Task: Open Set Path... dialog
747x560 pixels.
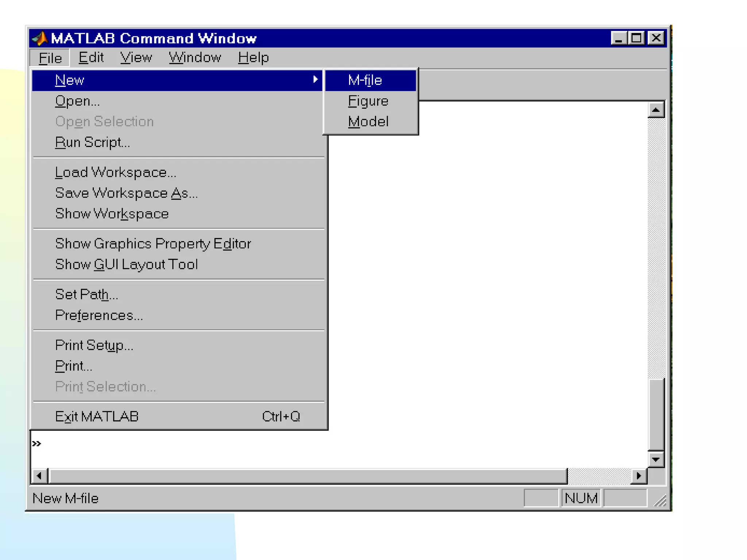Action: [x=86, y=294]
